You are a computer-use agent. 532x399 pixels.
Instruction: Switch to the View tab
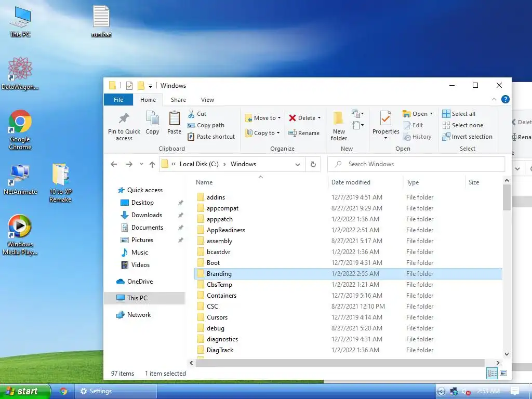click(207, 100)
